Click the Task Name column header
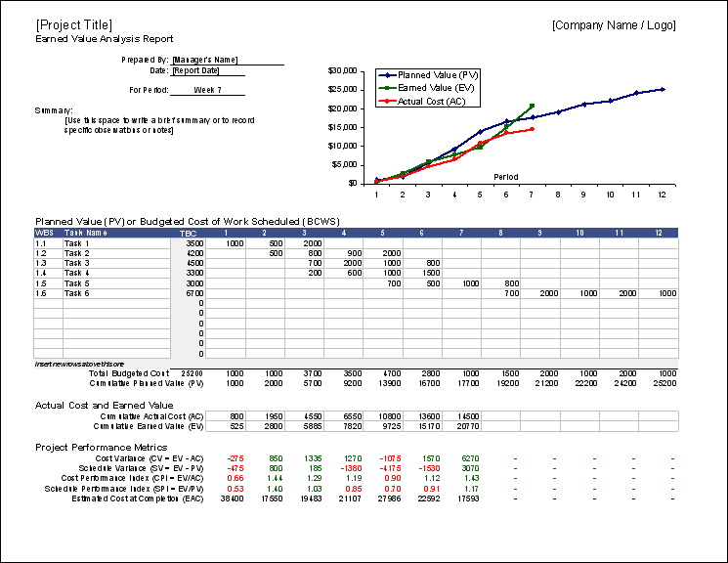Image resolution: width=728 pixels, height=563 pixels. pos(86,234)
